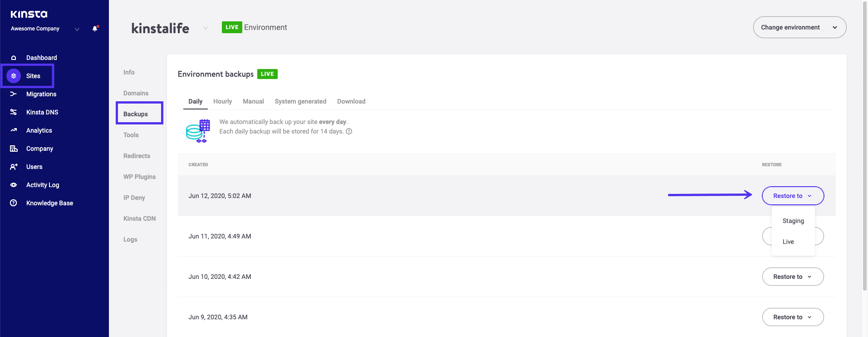Open the Change environment dropdown
The height and width of the screenshot is (337, 868).
(x=799, y=27)
